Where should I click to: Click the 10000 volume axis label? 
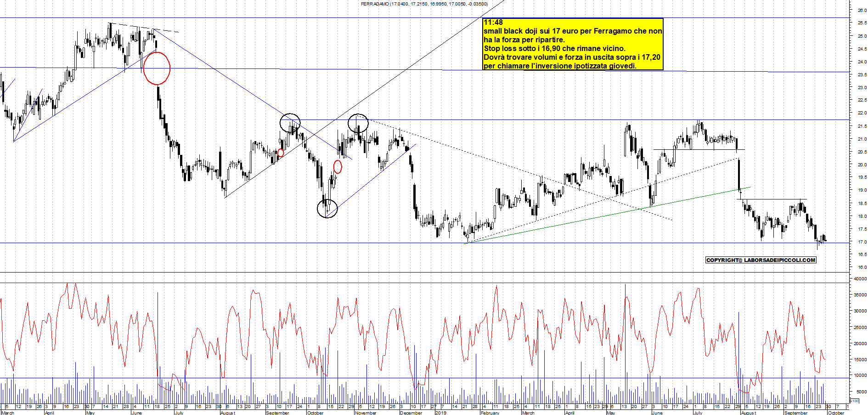[x=861, y=375]
